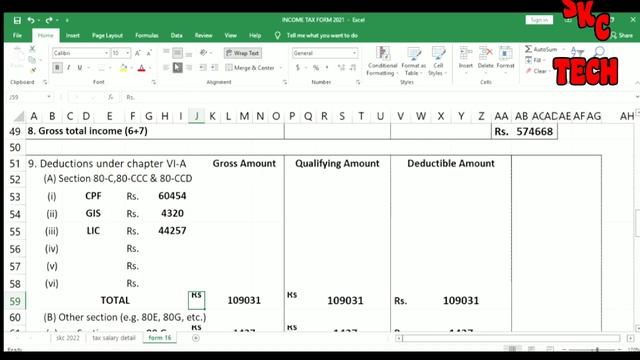This screenshot has width=640, height=360.
Task: Apply yellow fill color to cell
Action: (123, 68)
